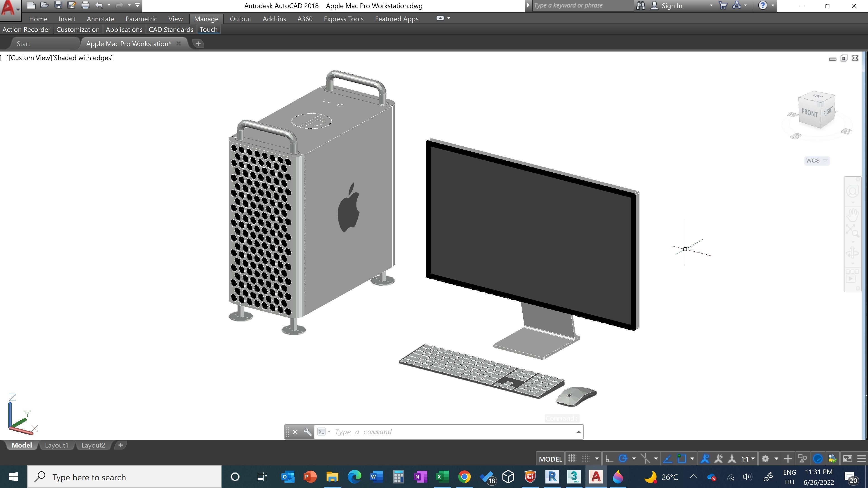Open the viewport controls minus menu
Screen dimensions: 868x488
pyautogui.click(x=4, y=58)
